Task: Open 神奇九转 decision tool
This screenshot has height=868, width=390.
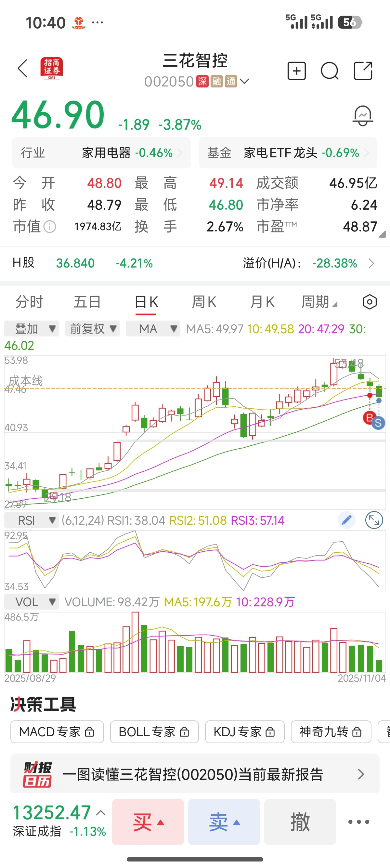Action: (331, 732)
